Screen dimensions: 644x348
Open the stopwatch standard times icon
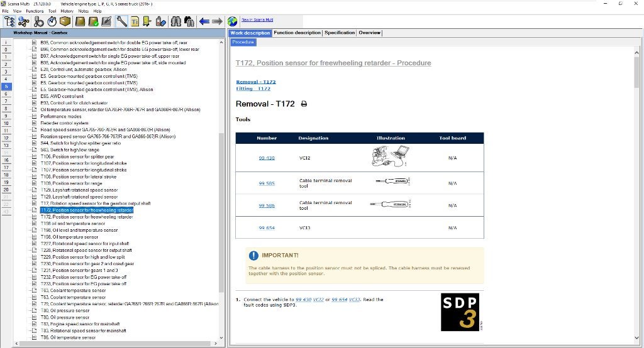coord(52,21)
